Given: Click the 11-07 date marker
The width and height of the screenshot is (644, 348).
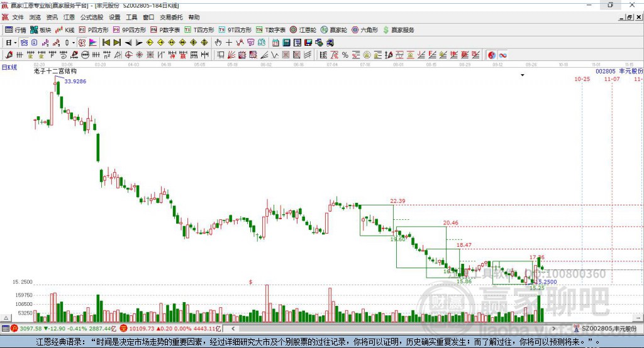Looking at the screenshot, I should (x=612, y=79).
